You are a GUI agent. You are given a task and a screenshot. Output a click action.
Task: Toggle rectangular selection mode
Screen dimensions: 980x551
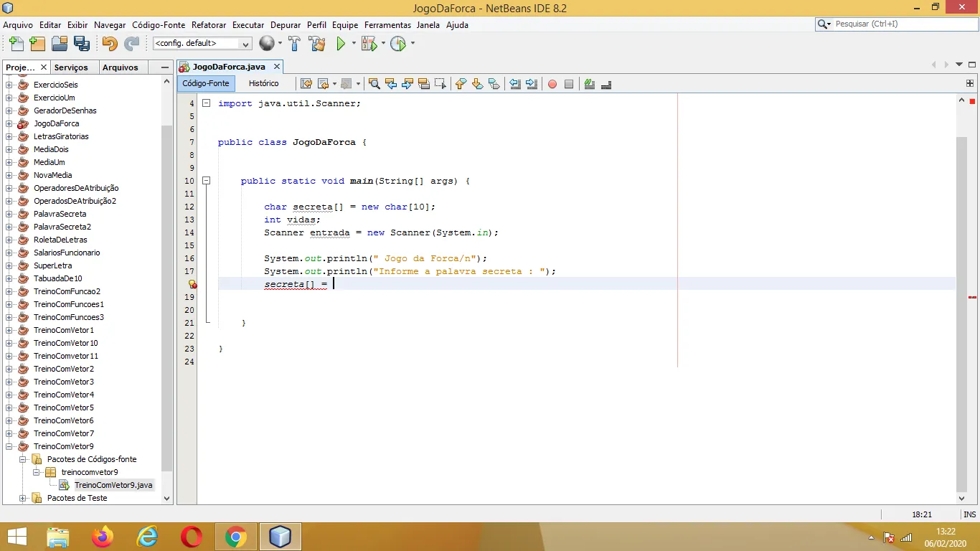pyautogui.click(x=440, y=84)
